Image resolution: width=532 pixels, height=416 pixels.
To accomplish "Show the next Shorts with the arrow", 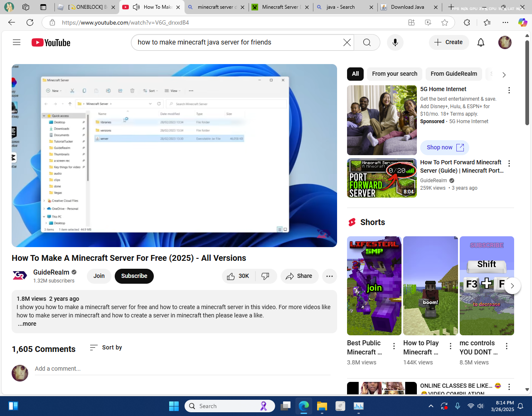I will pyautogui.click(x=512, y=286).
